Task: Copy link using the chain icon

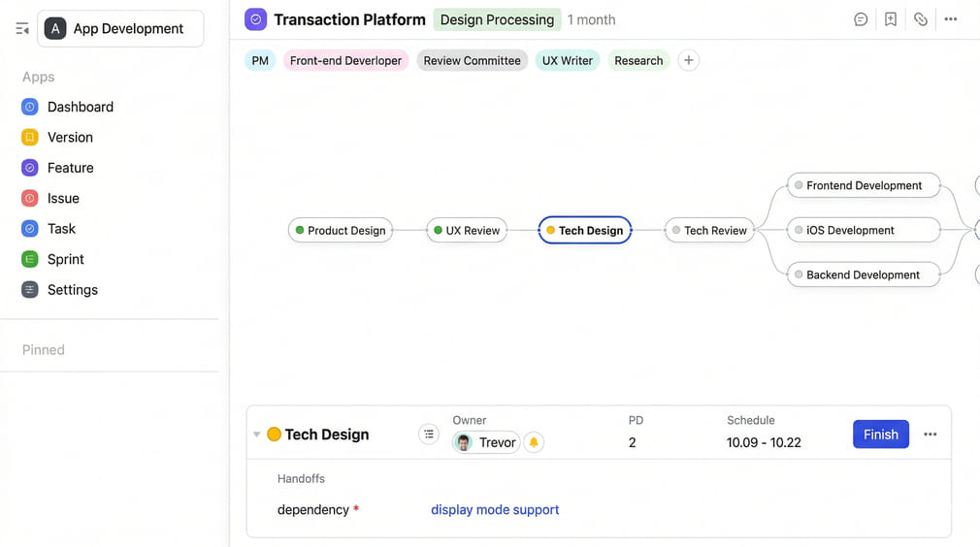Action: [x=921, y=19]
